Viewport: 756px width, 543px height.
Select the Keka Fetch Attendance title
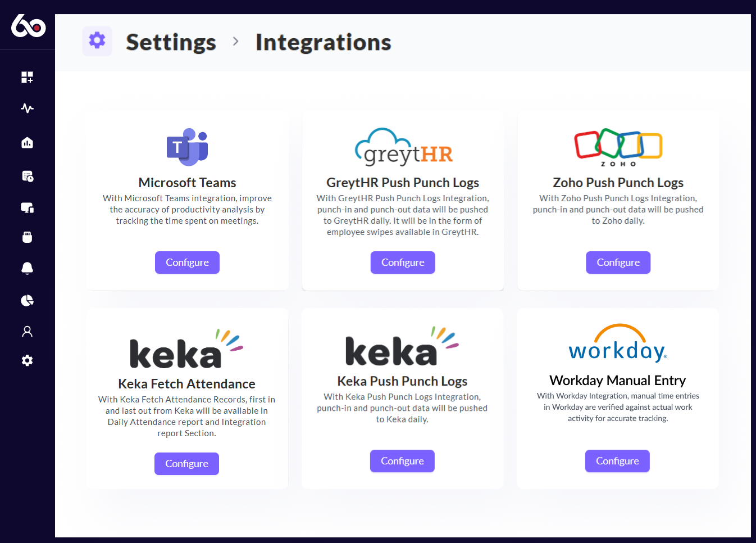(x=186, y=384)
